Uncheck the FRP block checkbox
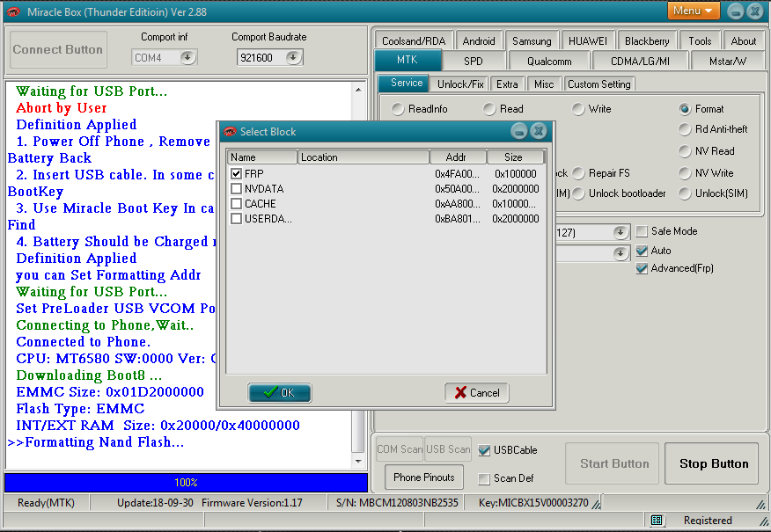The width and height of the screenshot is (771, 532). (x=236, y=173)
